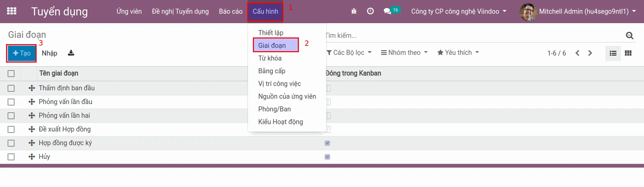Sort by Đóng trong Kanban column header
This screenshot has height=187, width=644.
click(353, 73)
